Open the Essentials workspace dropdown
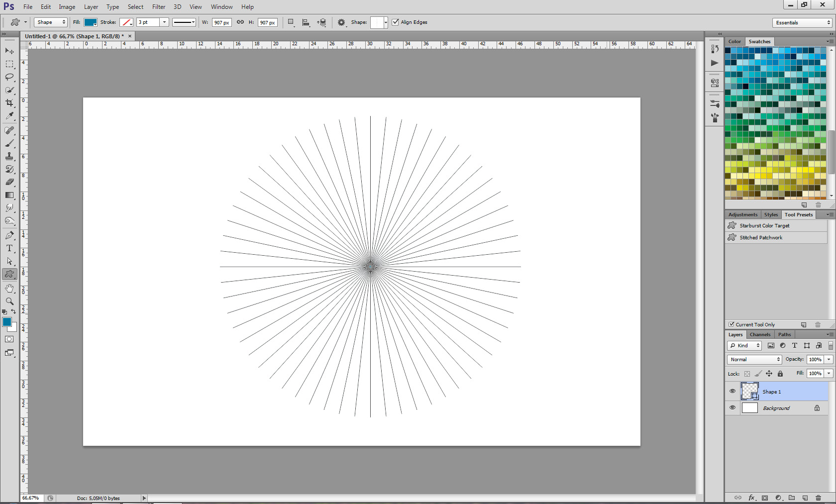This screenshot has width=836, height=504. (802, 22)
